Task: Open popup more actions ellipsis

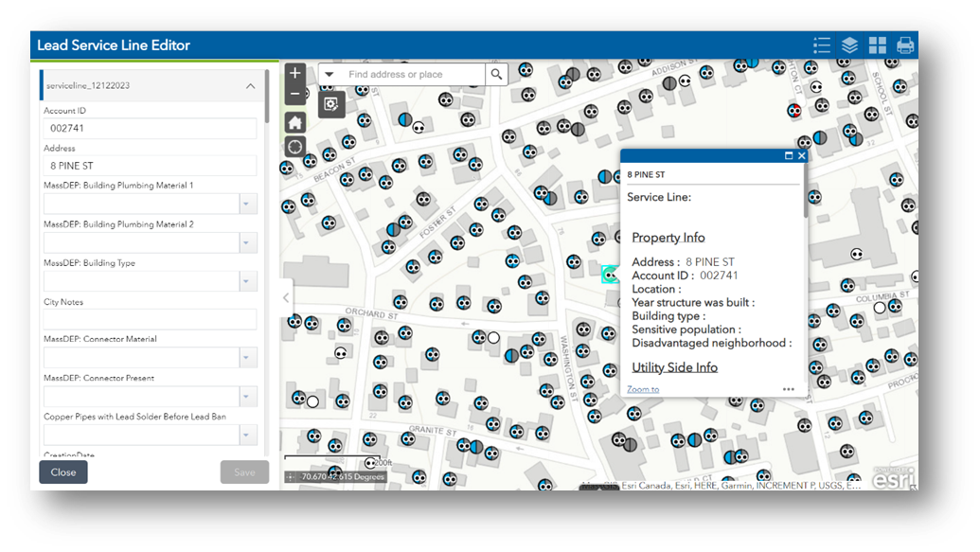Action: coord(789,389)
